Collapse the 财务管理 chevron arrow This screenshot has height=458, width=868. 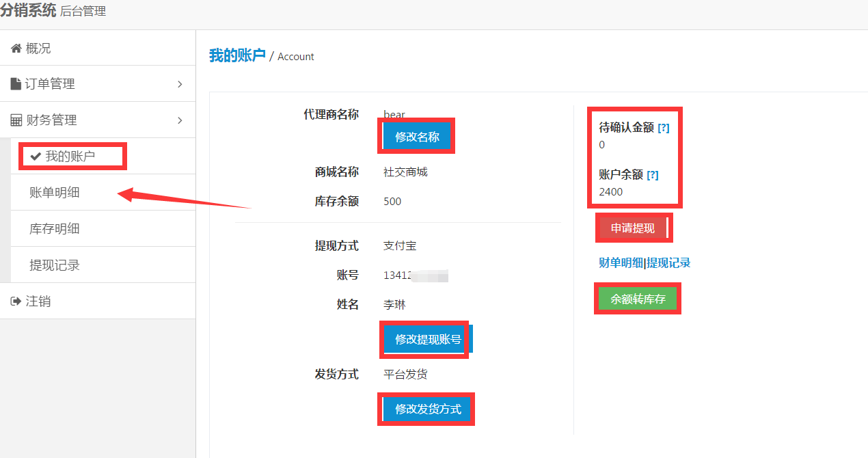pos(180,120)
